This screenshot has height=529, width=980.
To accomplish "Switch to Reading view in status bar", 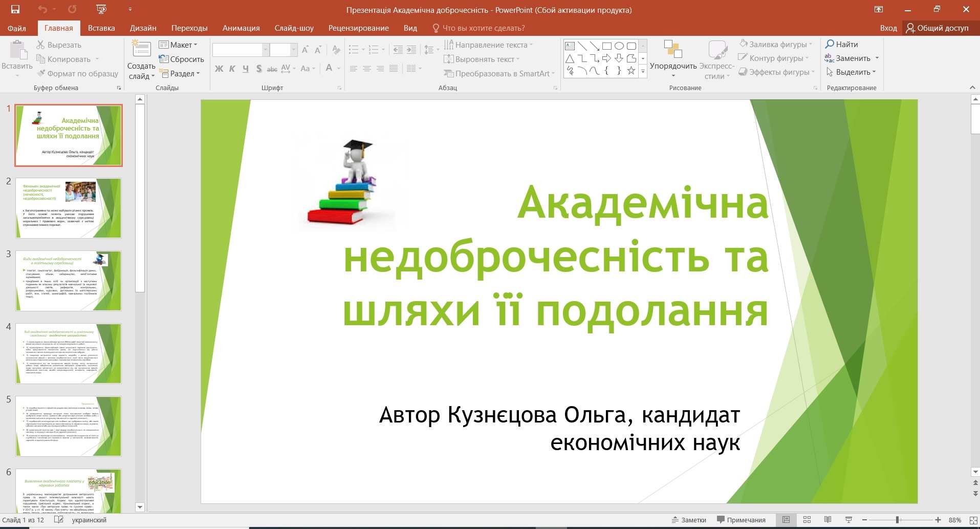I will coord(827,520).
